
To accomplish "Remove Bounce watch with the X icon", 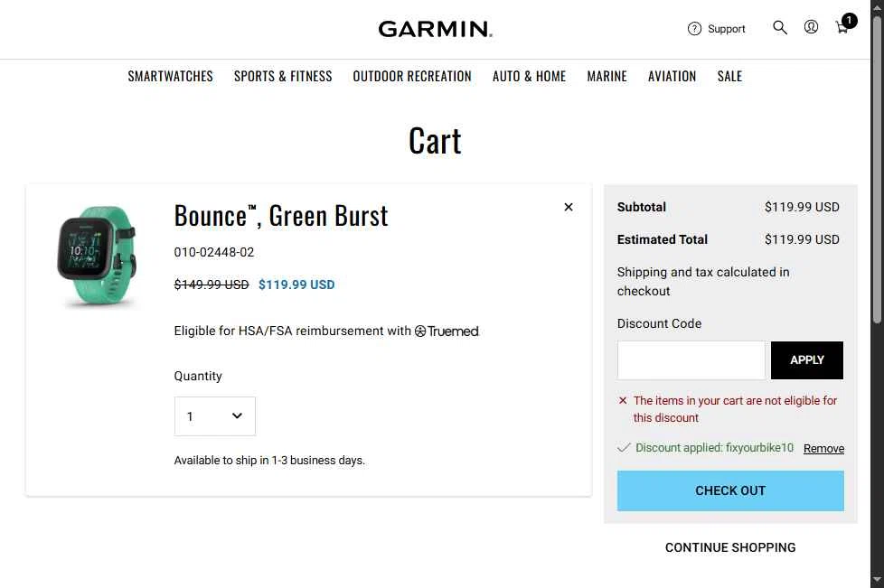I will point(569,207).
